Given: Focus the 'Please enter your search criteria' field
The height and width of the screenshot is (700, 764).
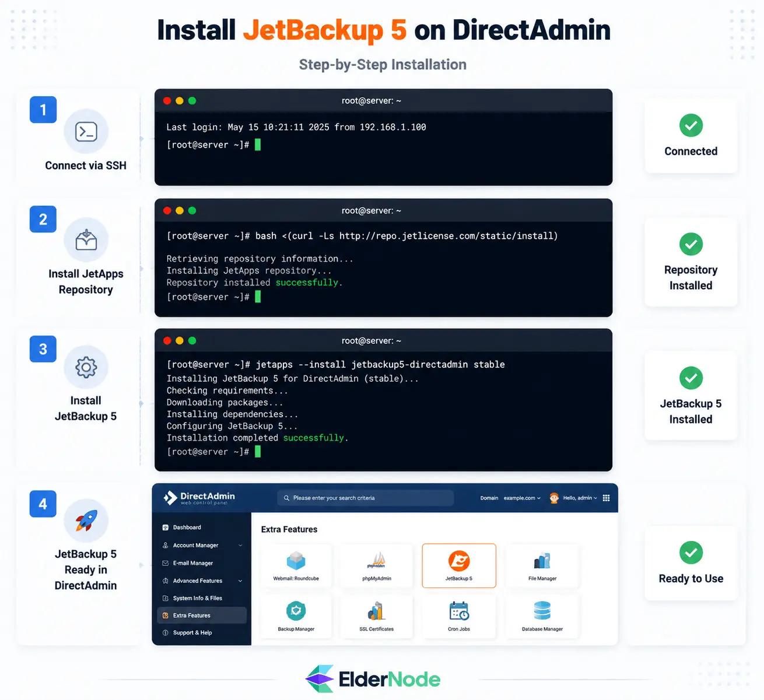Looking at the screenshot, I should coord(366,498).
